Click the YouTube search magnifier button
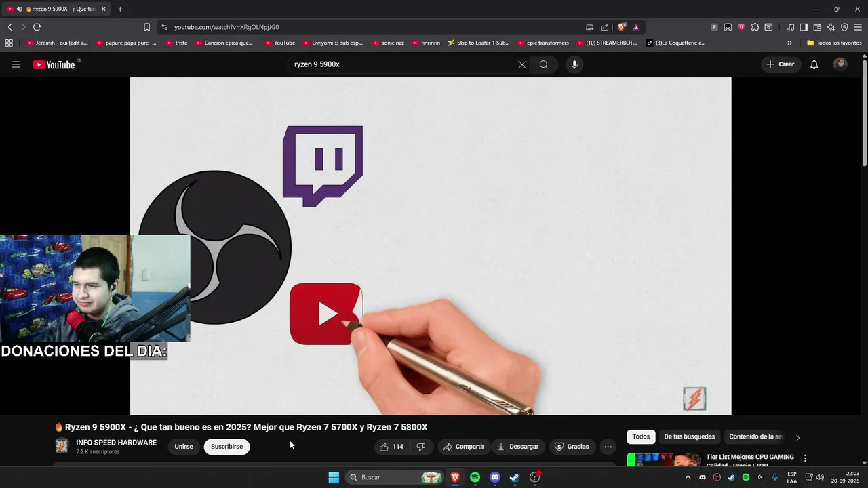This screenshot has width=868, height=488. 544,64
